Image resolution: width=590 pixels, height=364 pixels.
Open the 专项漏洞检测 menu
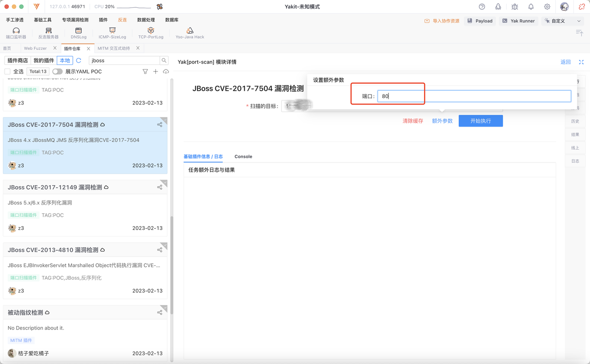[75, 20]
